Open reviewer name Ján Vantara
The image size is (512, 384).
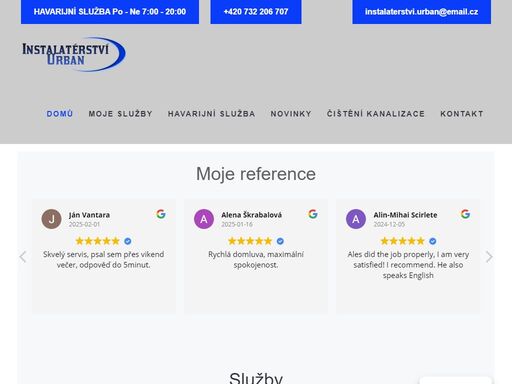click(x=89, y=215)
